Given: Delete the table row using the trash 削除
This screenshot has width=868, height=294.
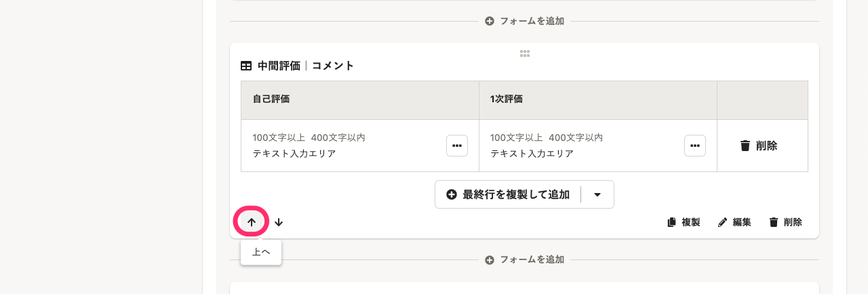Looking at the screenshot, I should coord(759,146).
